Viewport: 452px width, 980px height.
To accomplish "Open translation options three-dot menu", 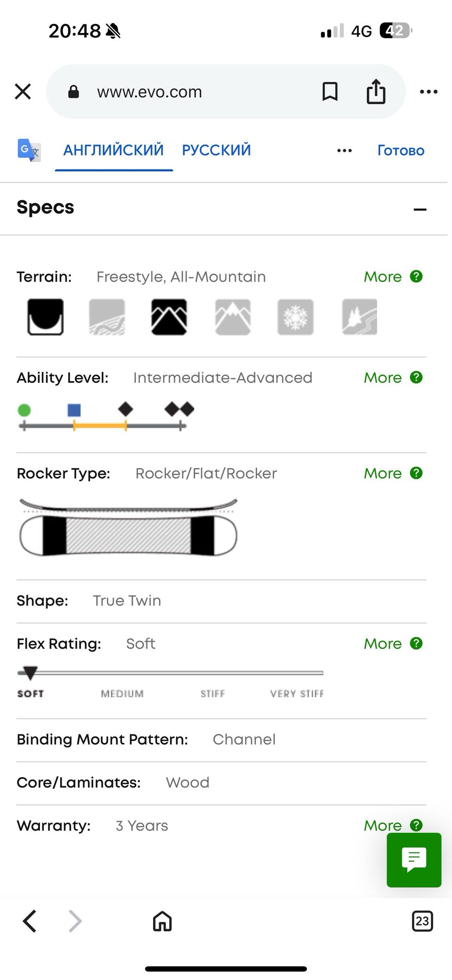I will (x=344, y=151).
